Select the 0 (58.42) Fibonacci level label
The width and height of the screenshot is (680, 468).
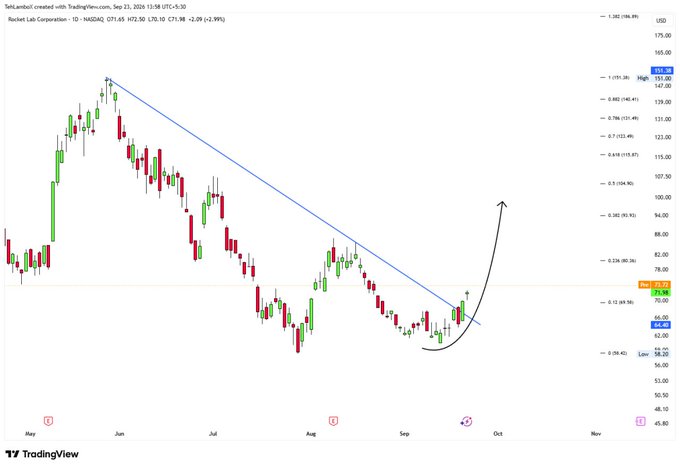617,353
